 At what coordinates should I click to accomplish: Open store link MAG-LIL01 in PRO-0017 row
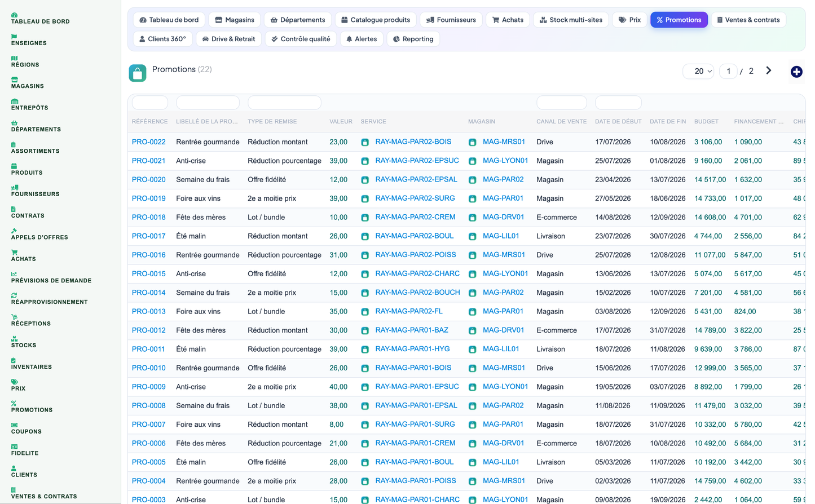tap(501, 236)
